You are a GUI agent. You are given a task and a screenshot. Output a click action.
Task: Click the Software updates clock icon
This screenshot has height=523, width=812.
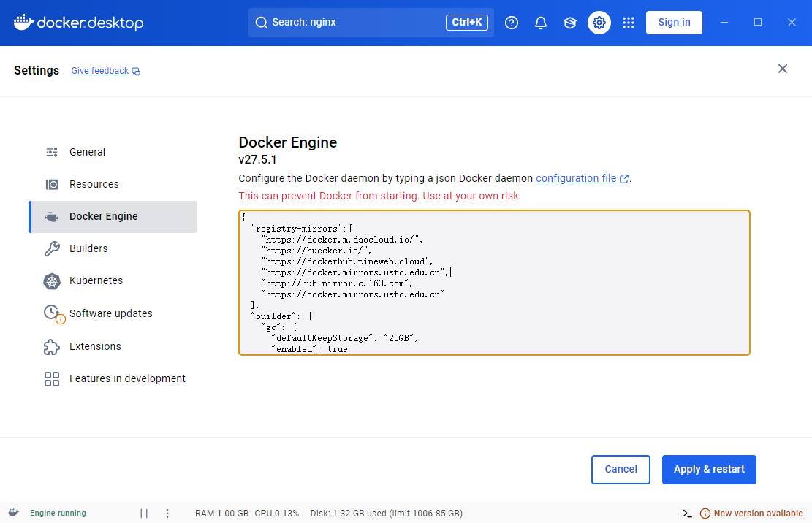(53, 313)
